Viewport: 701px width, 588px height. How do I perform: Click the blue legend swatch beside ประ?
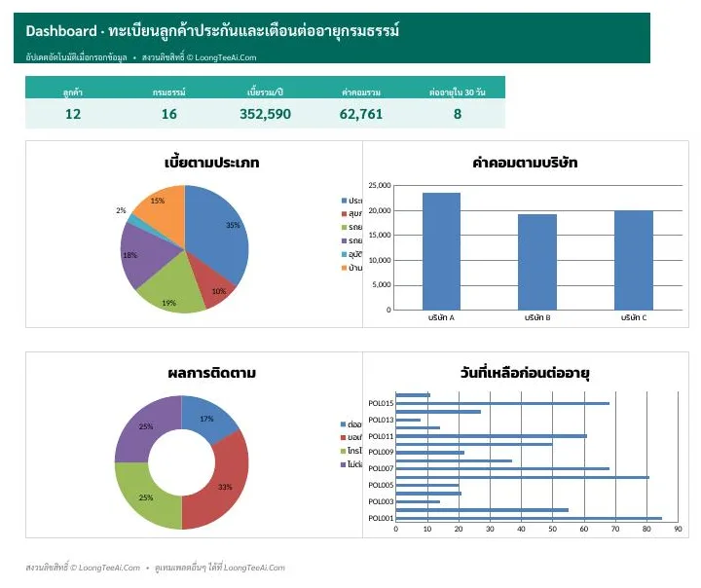[x=345, y=201]
